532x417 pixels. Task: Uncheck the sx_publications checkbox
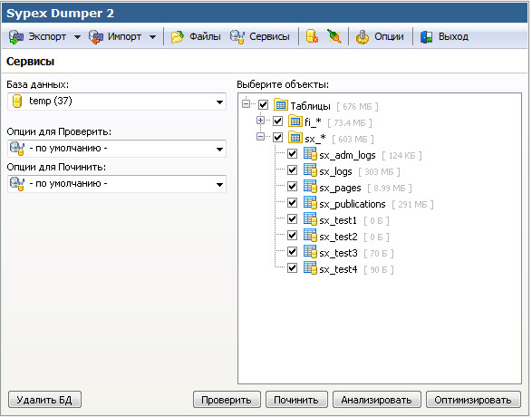[x=292, y=202]
